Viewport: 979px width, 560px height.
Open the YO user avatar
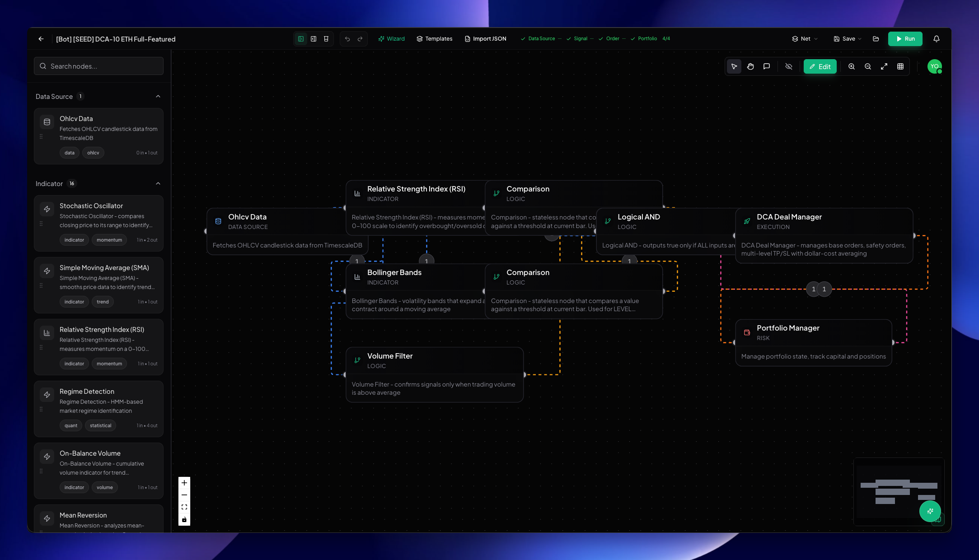pyautogui.click(x=935, y=66)
